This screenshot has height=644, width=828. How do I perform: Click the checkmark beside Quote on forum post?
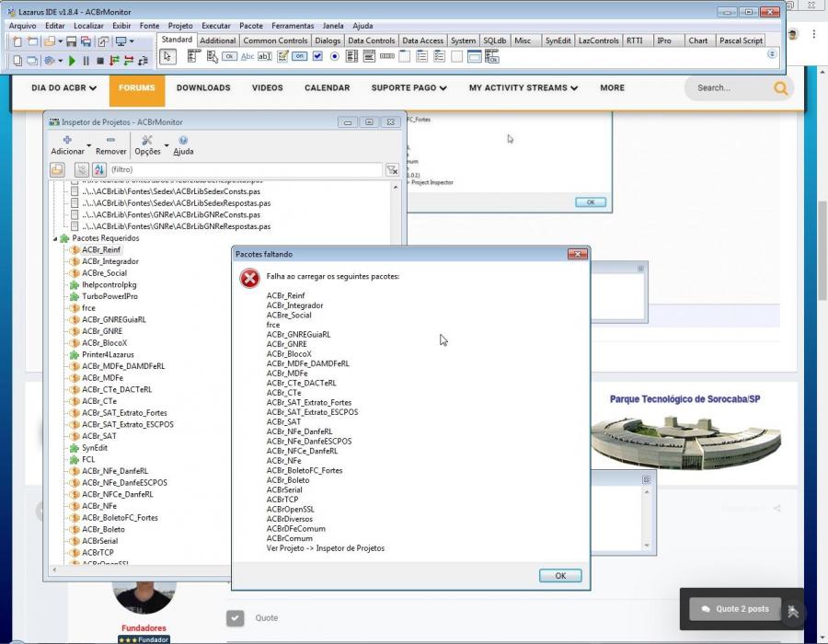pos(235,618)
